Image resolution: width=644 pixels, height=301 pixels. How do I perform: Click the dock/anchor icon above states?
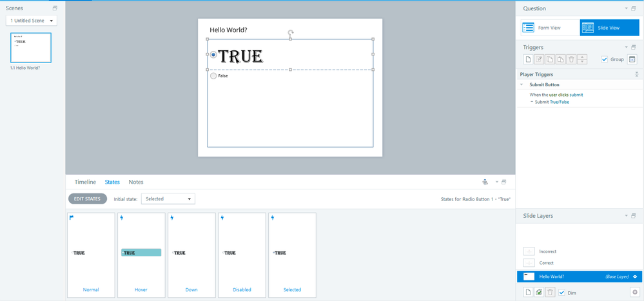[485, 182]
